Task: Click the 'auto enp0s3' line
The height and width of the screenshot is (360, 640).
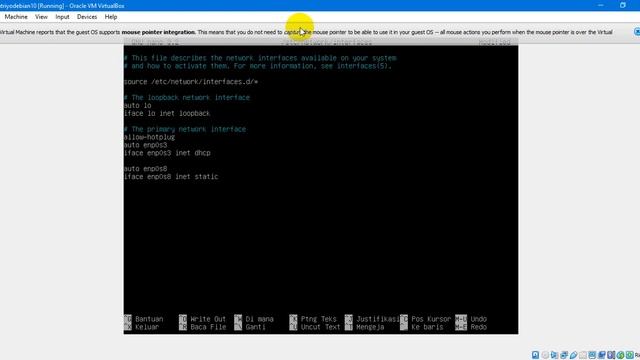Action: coord(145,145)
